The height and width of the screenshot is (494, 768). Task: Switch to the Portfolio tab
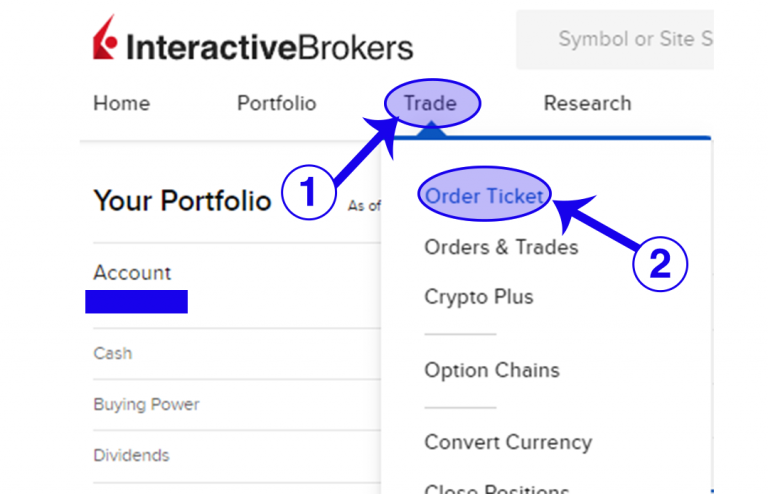276,103
